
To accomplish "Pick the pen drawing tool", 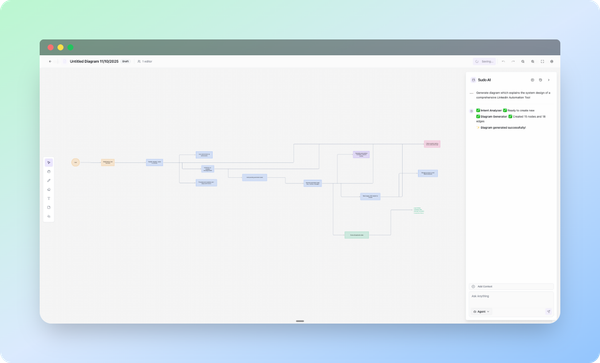I will 49,181.
